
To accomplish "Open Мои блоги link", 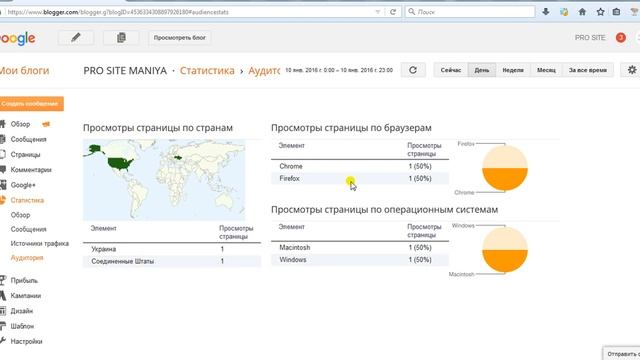I will pyautogui.click(x=24, y=71).
